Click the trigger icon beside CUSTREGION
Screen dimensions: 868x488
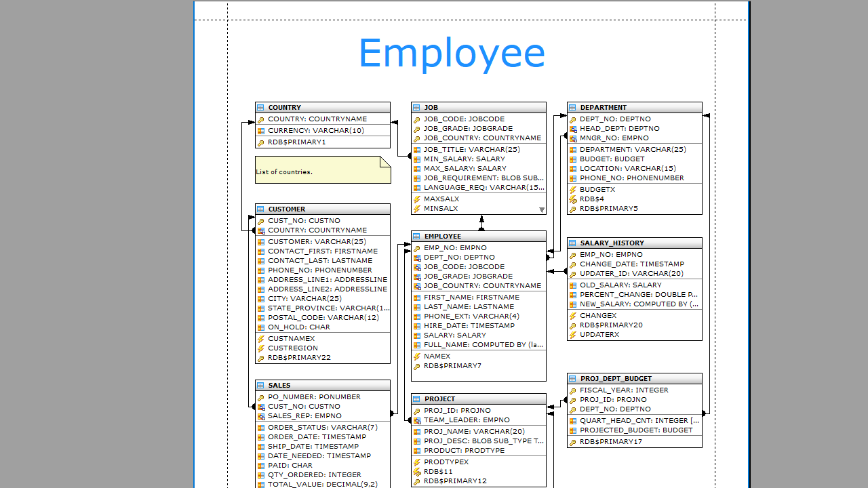(x=261, y=348)
